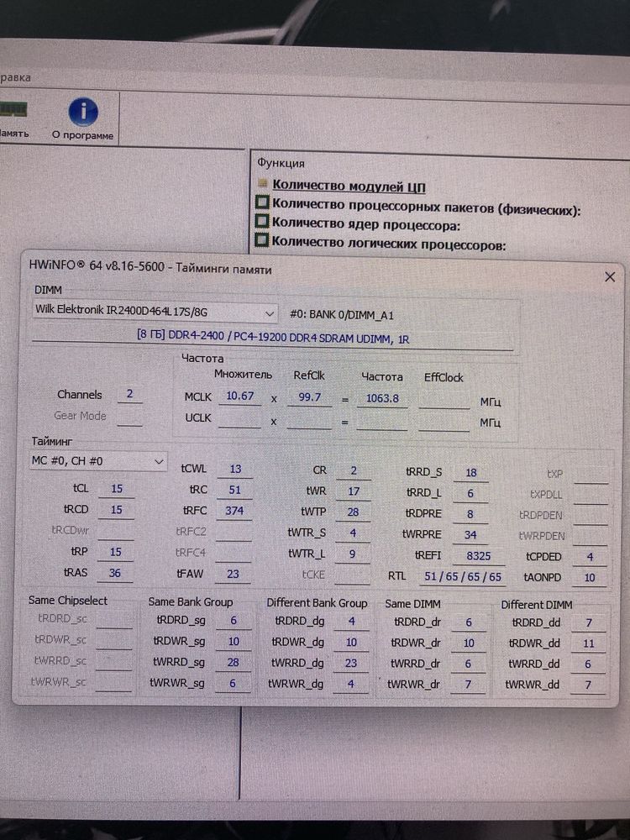Viewport: 630px width, 840px height.
Task: Click the '#0: BANK 0/DIMM_A1' slot label
Action: pyautogui.click(x=342, y=315)
